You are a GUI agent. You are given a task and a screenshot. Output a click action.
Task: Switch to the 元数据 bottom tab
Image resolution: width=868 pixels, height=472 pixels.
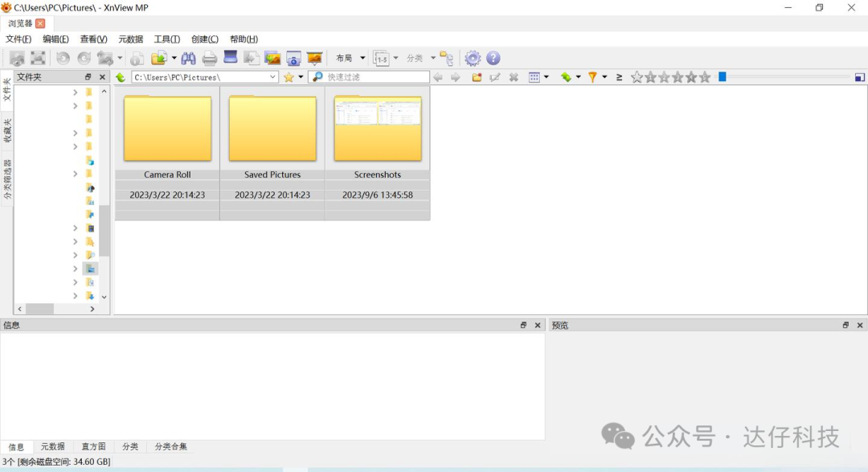pos(53,446)
